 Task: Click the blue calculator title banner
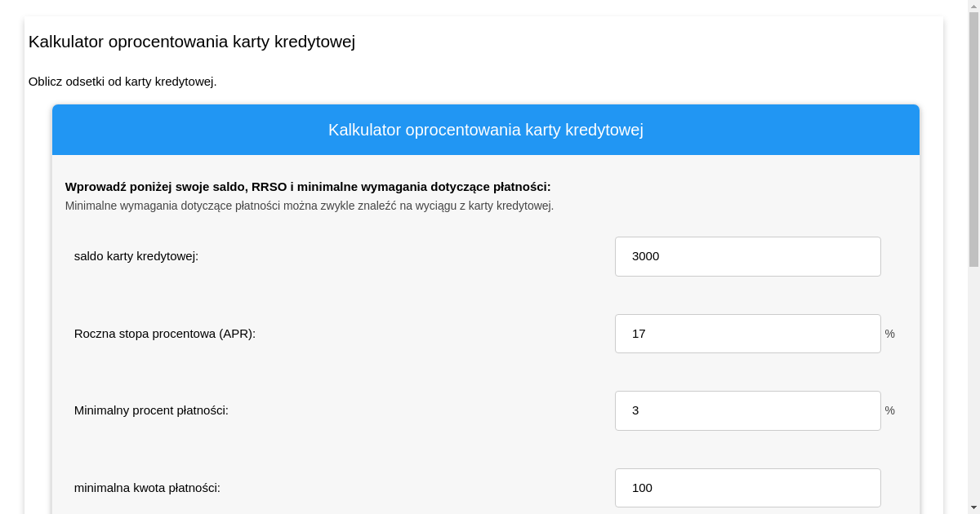tap(485, 130)
